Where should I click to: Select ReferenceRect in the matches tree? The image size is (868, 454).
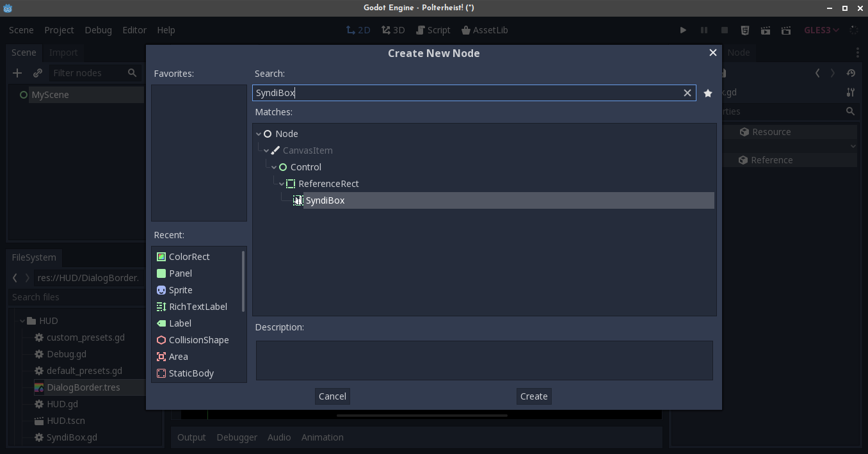pos(328,184)
